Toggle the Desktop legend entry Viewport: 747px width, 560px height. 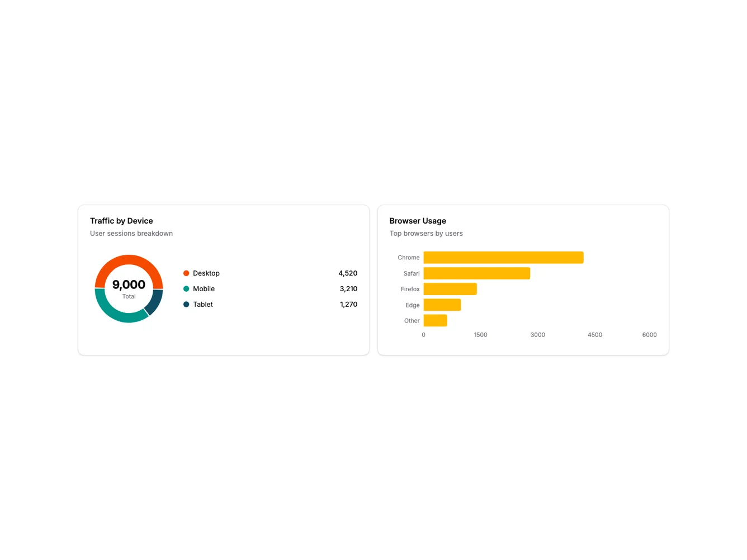click(x=206, y=273)
